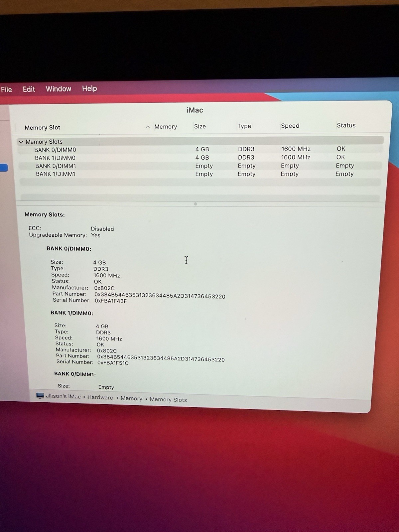The height and width of the screenshot is (532, 399).
Task: Sort table by Type column header
Action: point(244,126)
